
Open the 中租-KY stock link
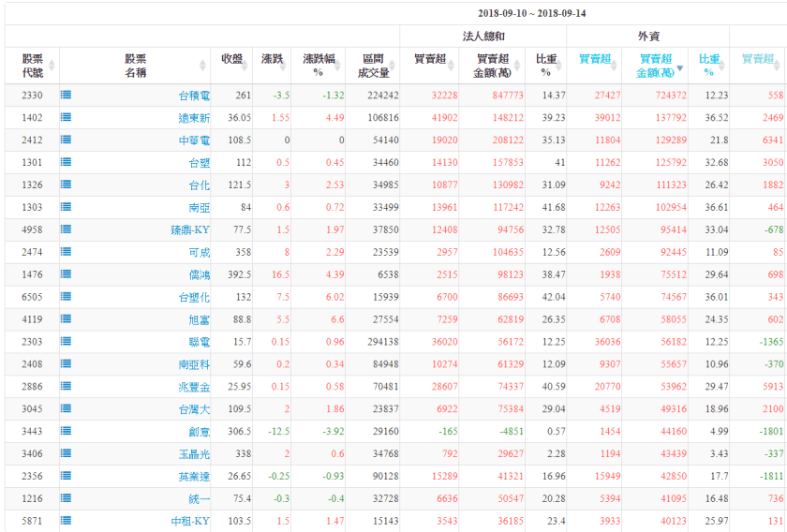click(x=190, y=521)
